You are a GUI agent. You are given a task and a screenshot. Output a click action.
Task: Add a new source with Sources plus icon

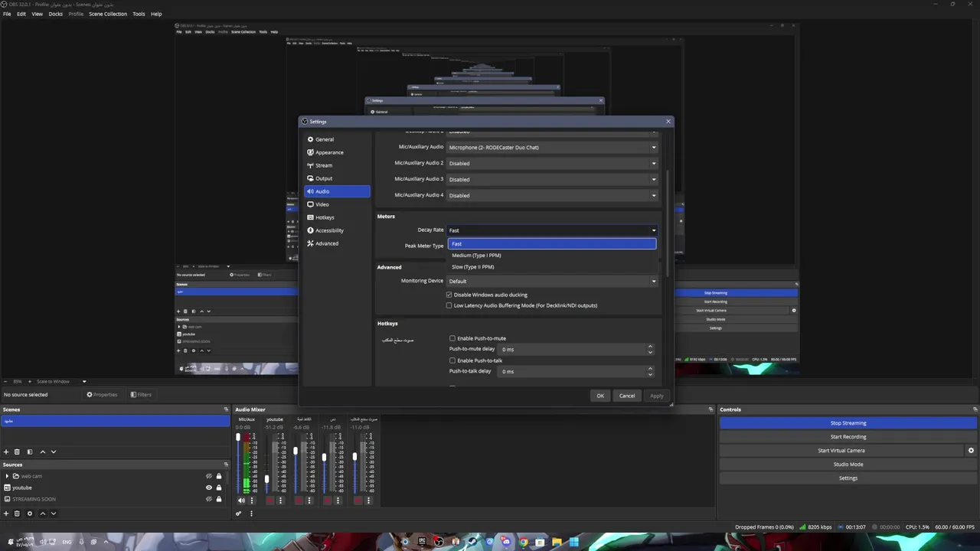click(x=6, y=514)
